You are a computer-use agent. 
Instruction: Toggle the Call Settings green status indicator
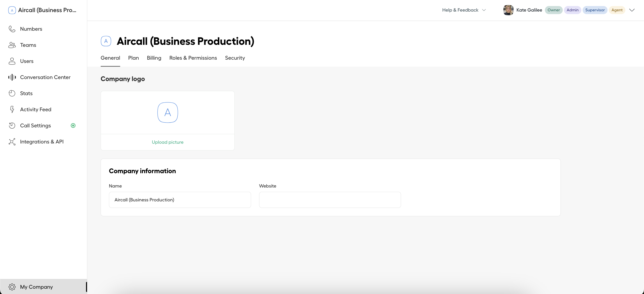[73, 125]
